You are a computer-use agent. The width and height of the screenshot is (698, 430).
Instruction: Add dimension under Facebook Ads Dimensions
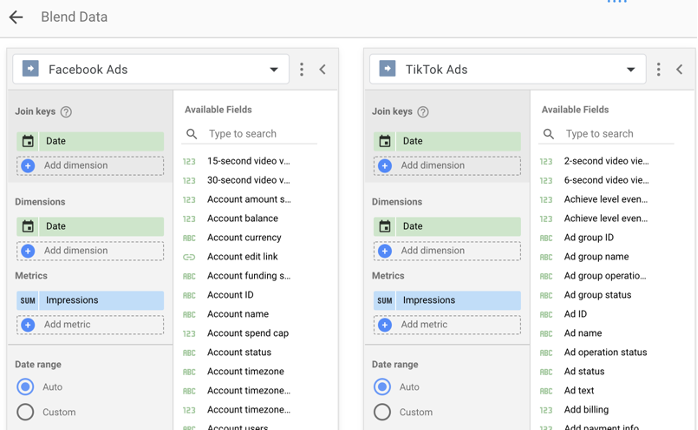[x=90, y=251]
